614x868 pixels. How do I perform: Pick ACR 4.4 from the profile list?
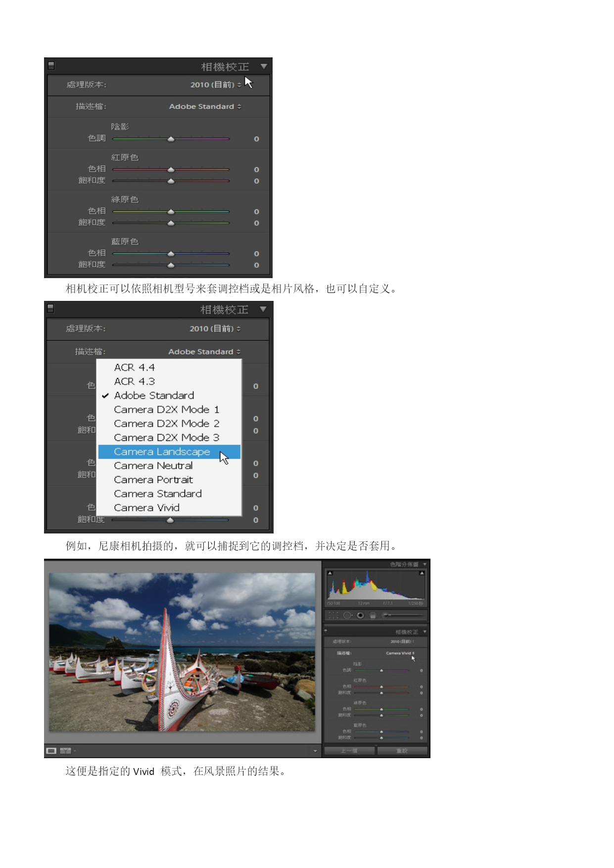click(134, 368)
